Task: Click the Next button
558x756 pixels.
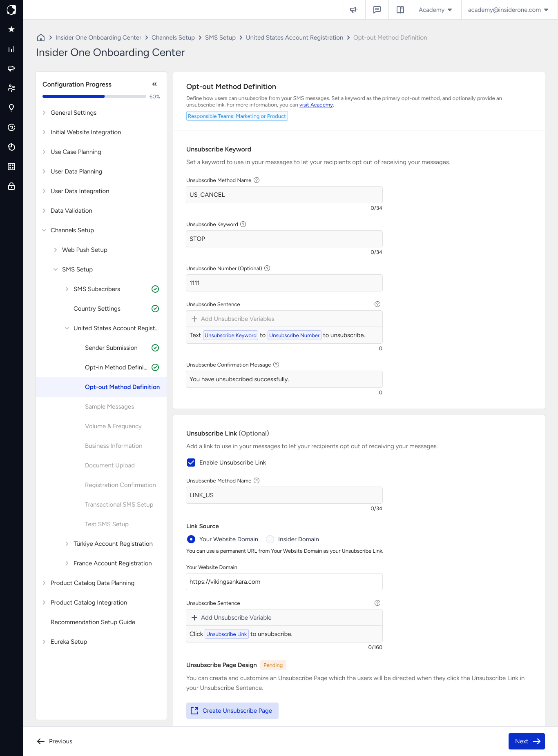Action: point(527,741)
